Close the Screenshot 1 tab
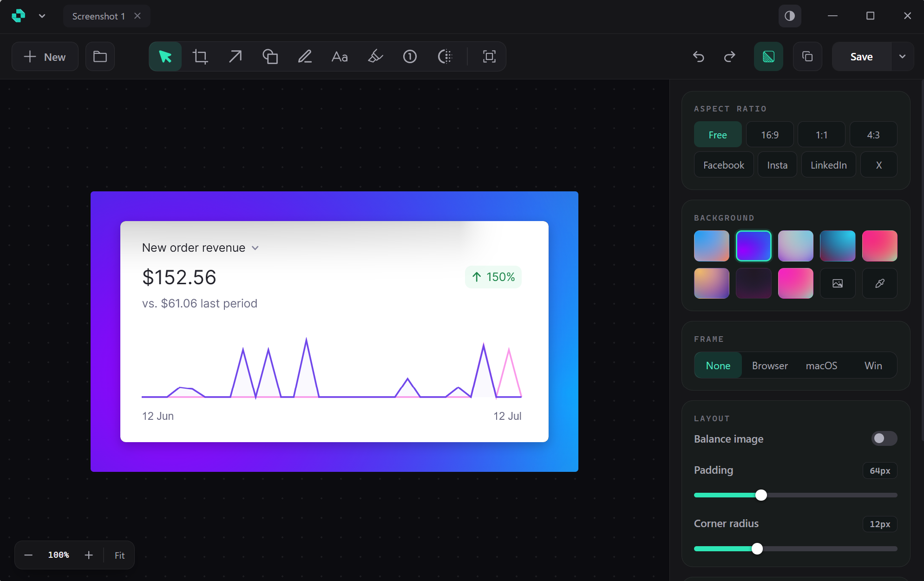The height and width of the screenshot is (581, 924). click(138, 16)
